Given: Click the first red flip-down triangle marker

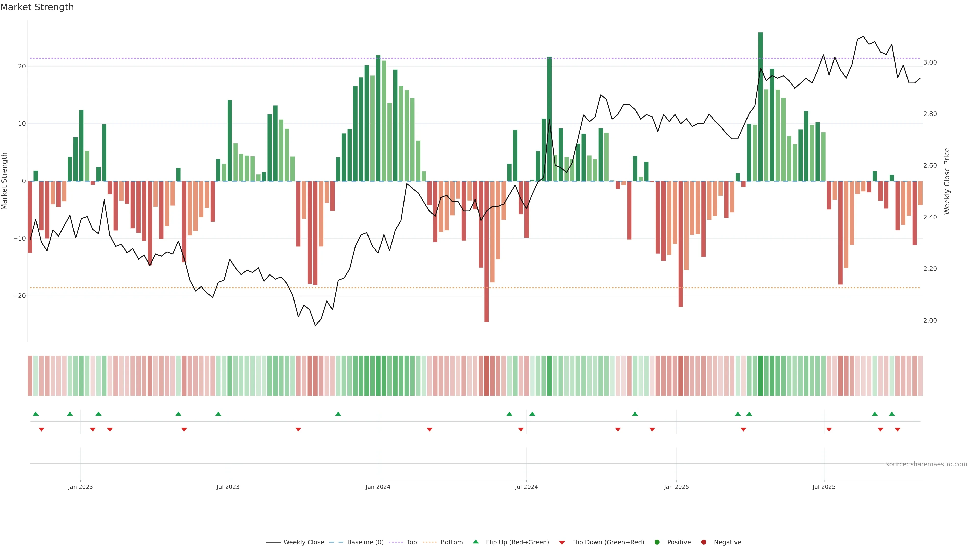Looking at the screenshot, I should click(x=41, y=429).
